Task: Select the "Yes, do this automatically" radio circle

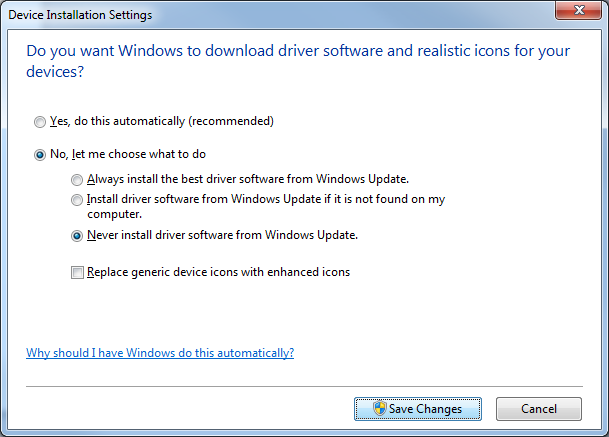Action: click(x=40, y=122)
